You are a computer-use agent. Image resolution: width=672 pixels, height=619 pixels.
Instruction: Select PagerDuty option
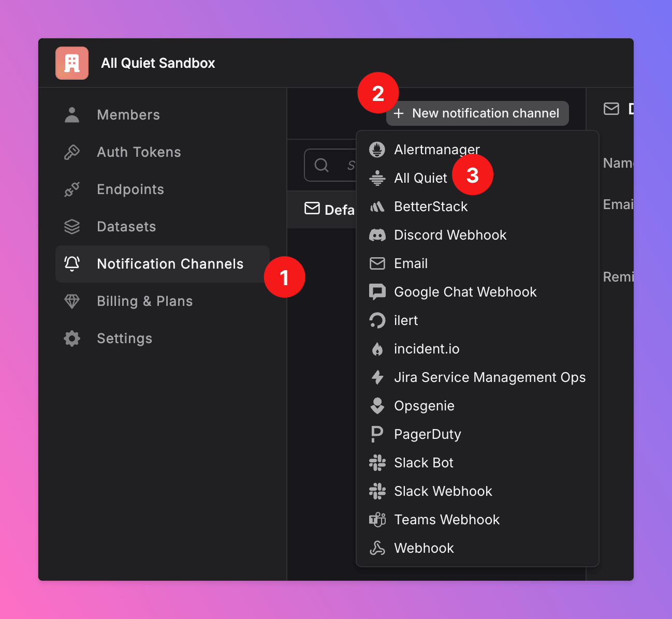(x=477, y=434)
